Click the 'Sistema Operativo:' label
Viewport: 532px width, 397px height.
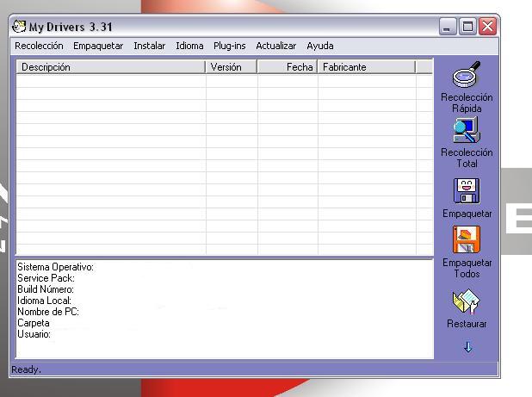(x=55, y=267)
